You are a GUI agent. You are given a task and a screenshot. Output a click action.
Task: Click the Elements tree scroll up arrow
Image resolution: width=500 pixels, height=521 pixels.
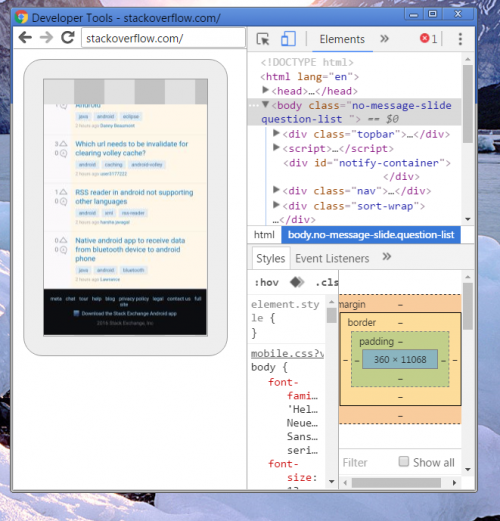[x=468, y=59]
